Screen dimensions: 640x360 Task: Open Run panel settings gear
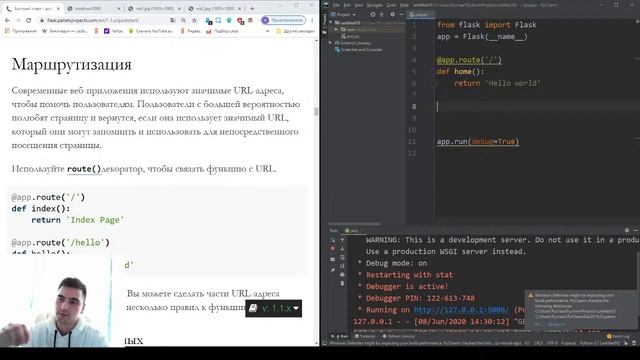[627, 231]
